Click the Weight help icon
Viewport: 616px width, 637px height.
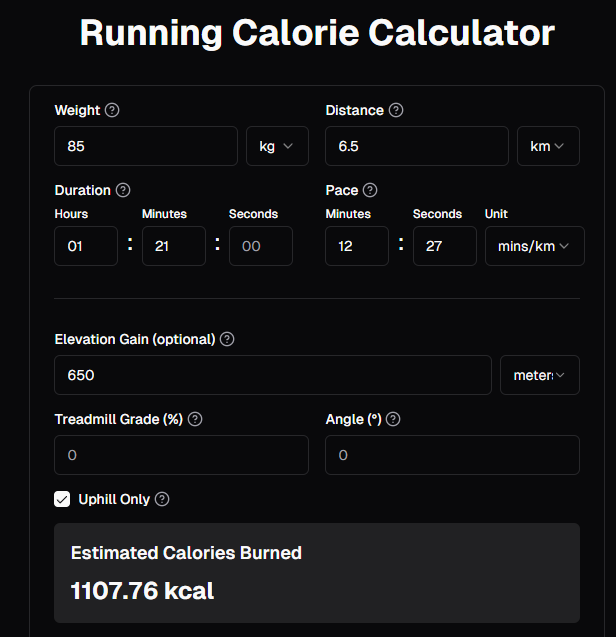click(x=112, y=110)
